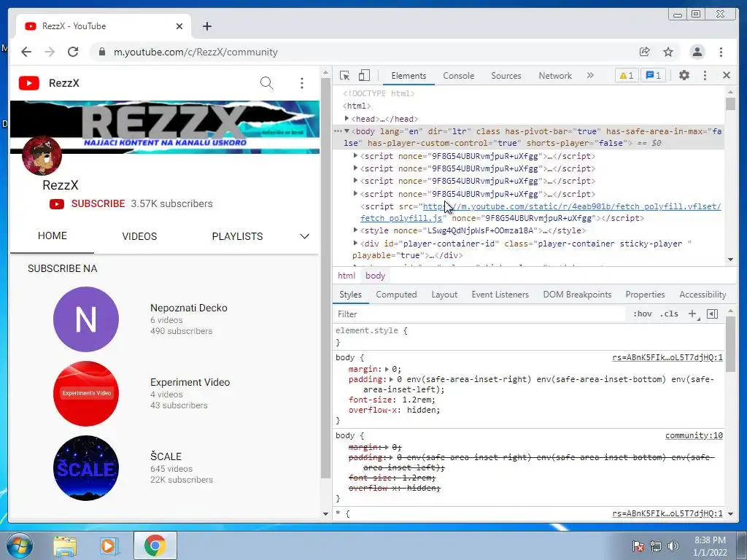Viewport: 747px width, 560px height.
Task: Click the inspect element picker icon
Action: [x=345, y=75]
